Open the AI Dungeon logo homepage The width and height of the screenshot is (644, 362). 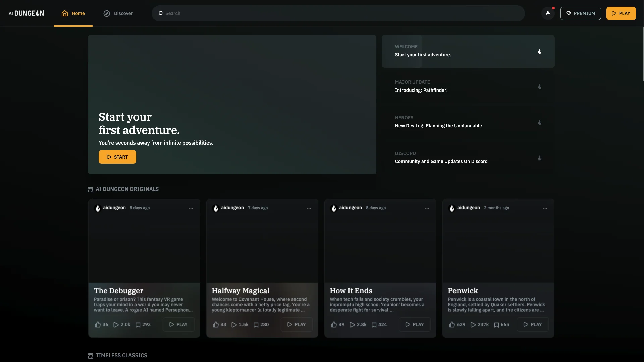click(x=26, y=13)
